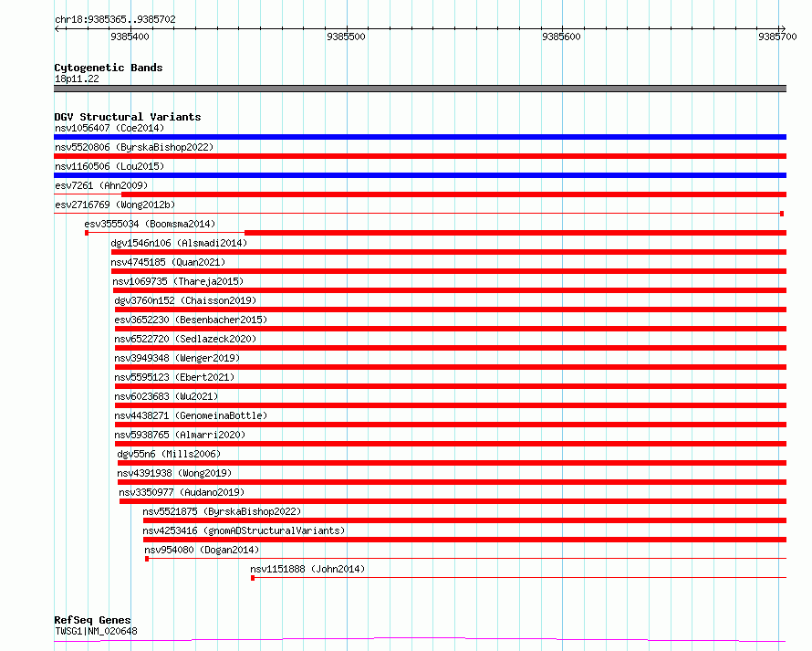Open variant nsv4438271 (GenomeinaBottle) label
This screenshot has width=812, height=651.
pos(191,415)
